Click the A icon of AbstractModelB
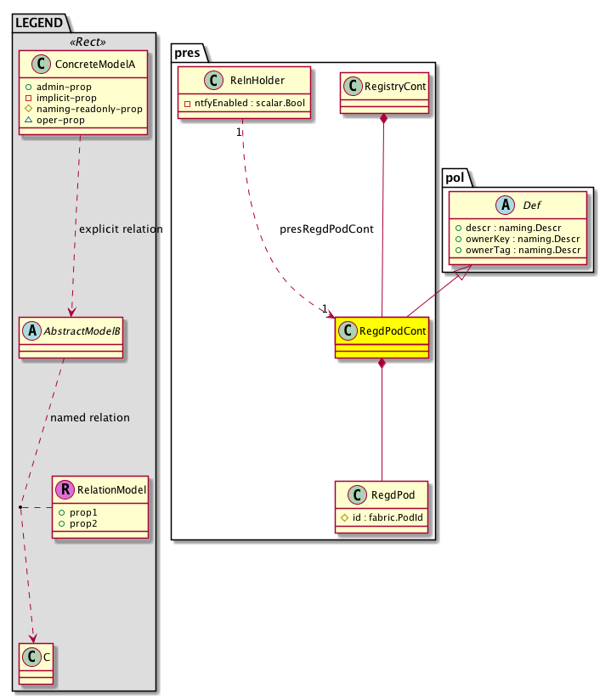 click(31, 331)
